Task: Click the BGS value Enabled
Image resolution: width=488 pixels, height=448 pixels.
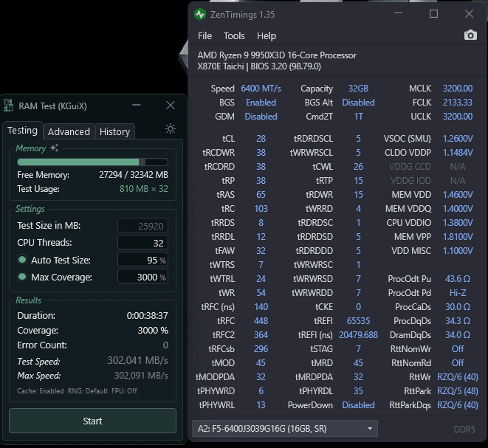Action: click(261, 103)
